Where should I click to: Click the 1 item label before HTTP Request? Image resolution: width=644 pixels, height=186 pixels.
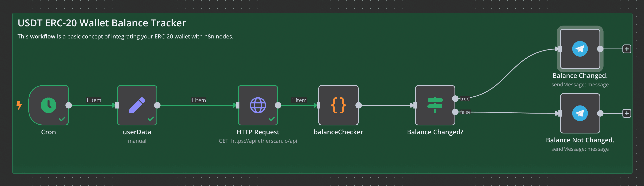point(198,100)
